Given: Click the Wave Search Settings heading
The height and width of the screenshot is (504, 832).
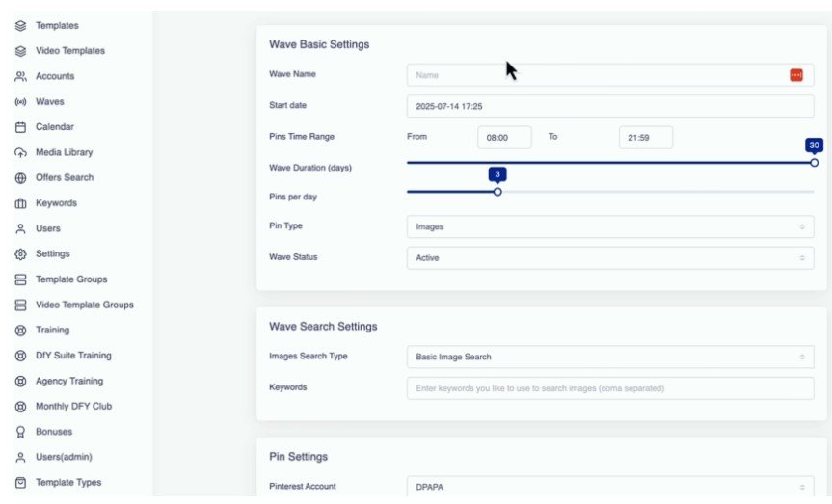Looking at the screenshot, I should pyautogui.click(x=323, y=327).
